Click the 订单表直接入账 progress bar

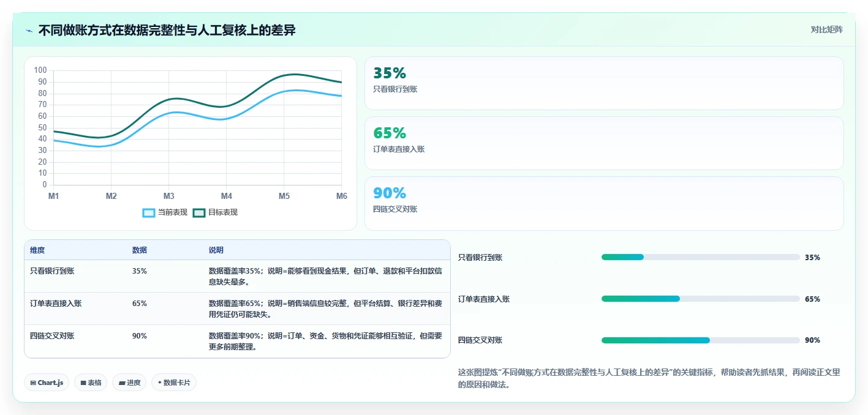click(701, 299)
